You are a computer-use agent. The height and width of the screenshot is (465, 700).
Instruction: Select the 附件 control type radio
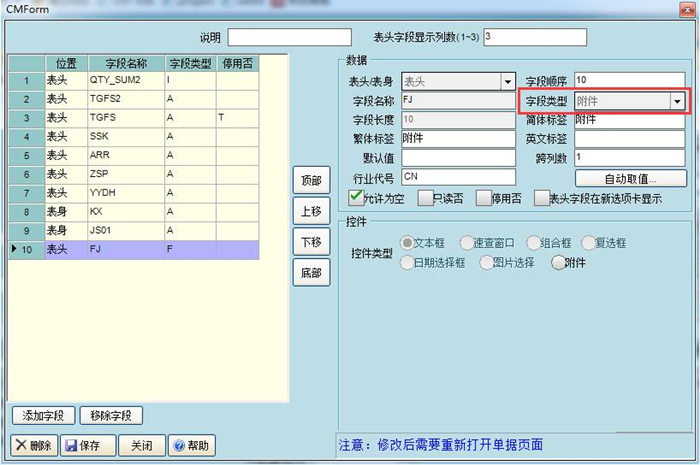(x=558, y=262)
